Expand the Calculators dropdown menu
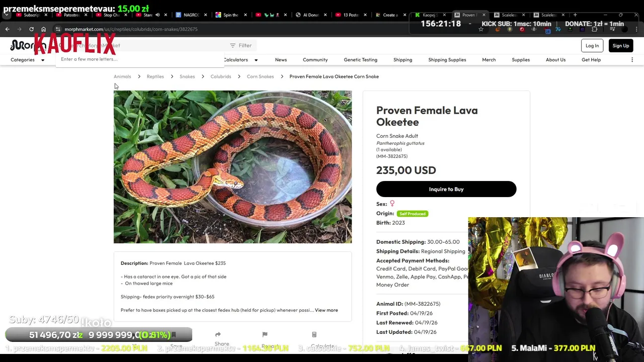 [x=240, y=60]
